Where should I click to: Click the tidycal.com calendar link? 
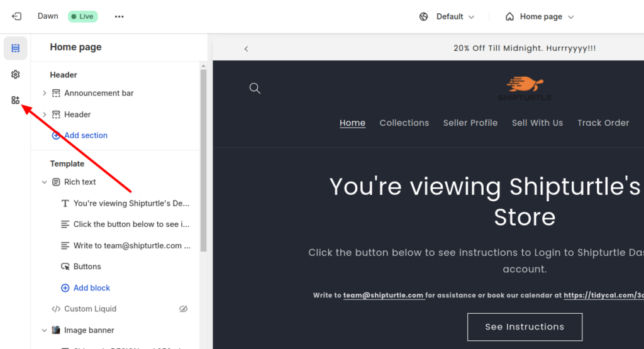point(604,295)
